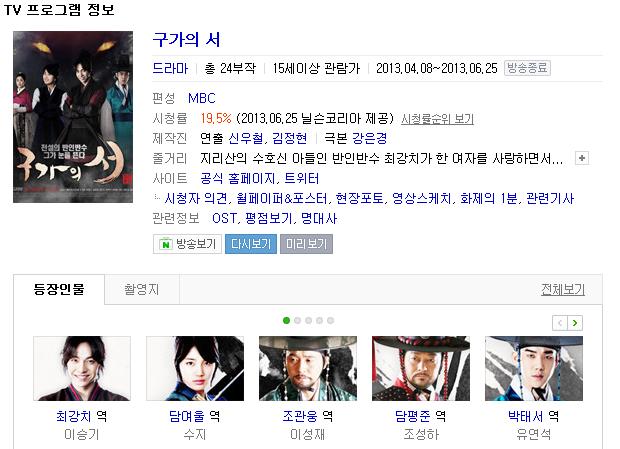Open the OST related info link

tap(225, 218)
